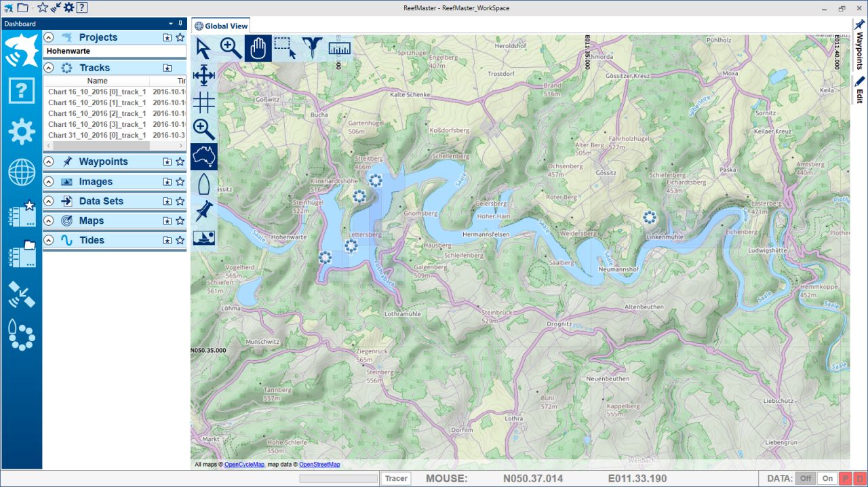Turn DATA display Off
This screenshot has width=868, height=487.
tap(806, 478)
